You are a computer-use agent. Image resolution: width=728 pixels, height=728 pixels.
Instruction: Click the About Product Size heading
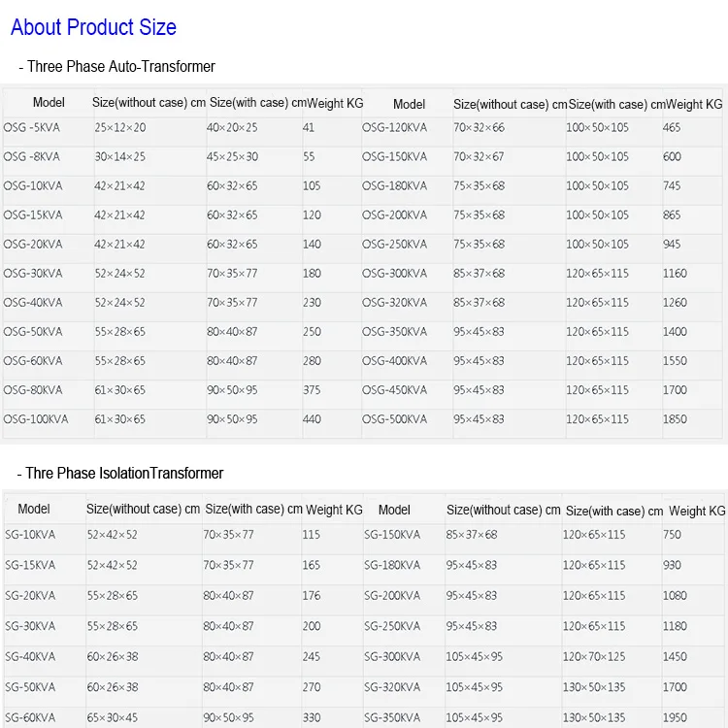tap(93, 27)
